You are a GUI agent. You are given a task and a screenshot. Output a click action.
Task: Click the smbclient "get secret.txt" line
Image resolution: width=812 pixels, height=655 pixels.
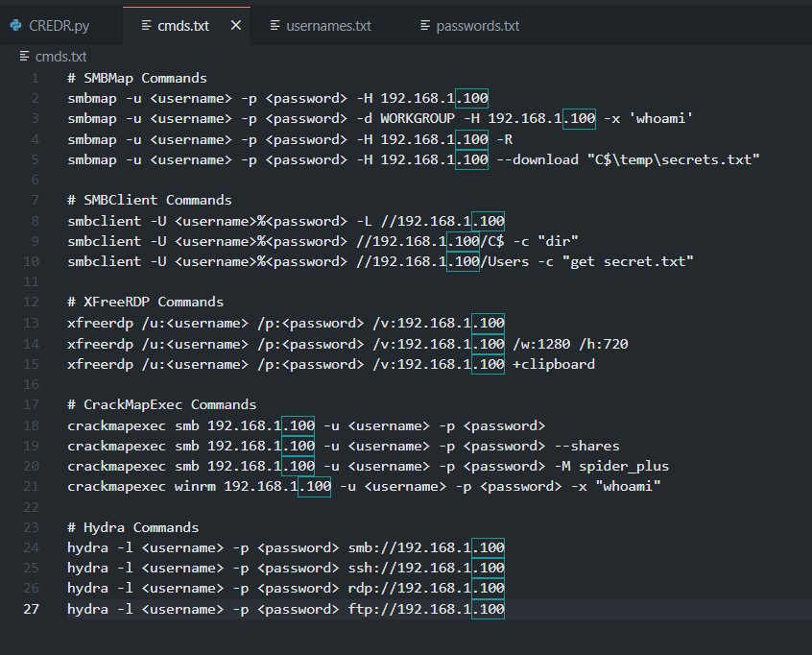click(x=380, y=261)
